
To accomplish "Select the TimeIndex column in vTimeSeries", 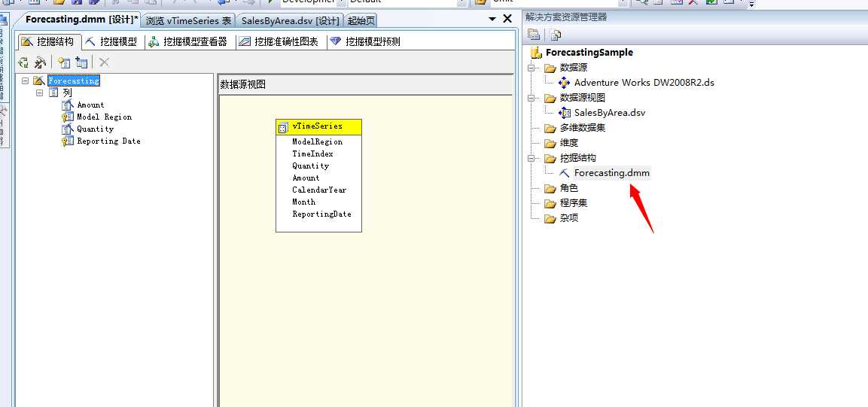I will pyautogui.click(x=312, y=153).
